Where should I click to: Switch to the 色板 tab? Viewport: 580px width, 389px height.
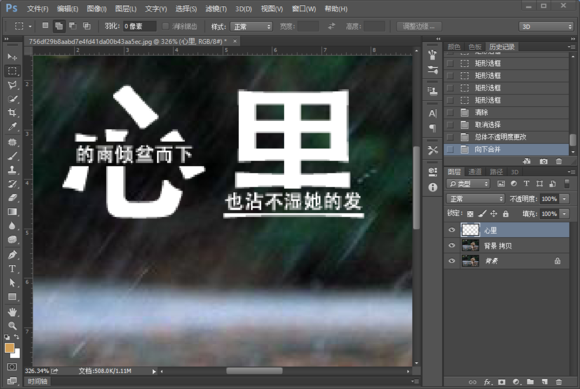[x=475, y=47]
